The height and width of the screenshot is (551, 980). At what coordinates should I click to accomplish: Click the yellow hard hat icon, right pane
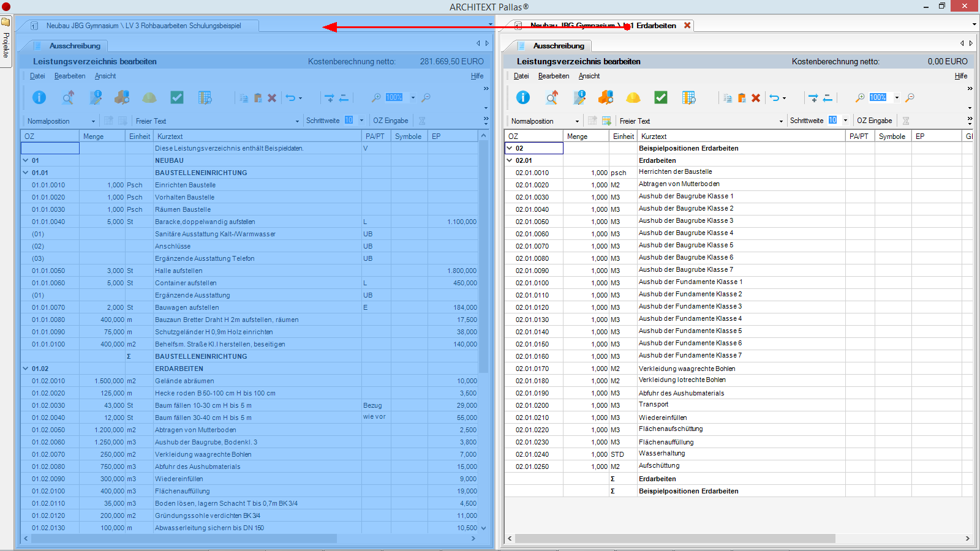pos(633,98)
